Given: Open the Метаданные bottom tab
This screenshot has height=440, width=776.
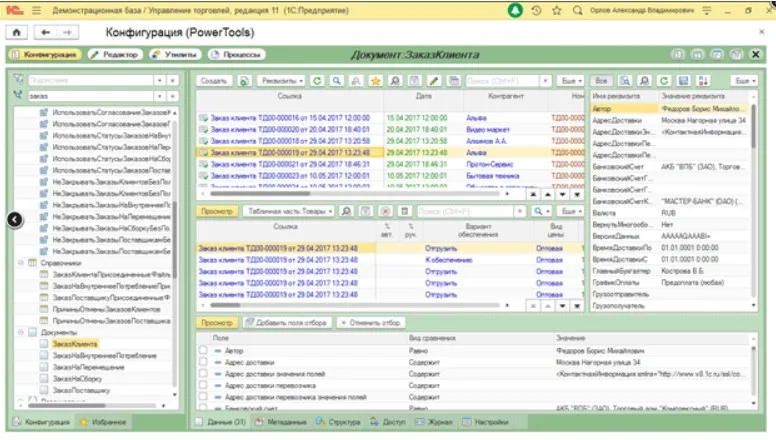Looking at the screenshot, I should click(x=281, y=422).
